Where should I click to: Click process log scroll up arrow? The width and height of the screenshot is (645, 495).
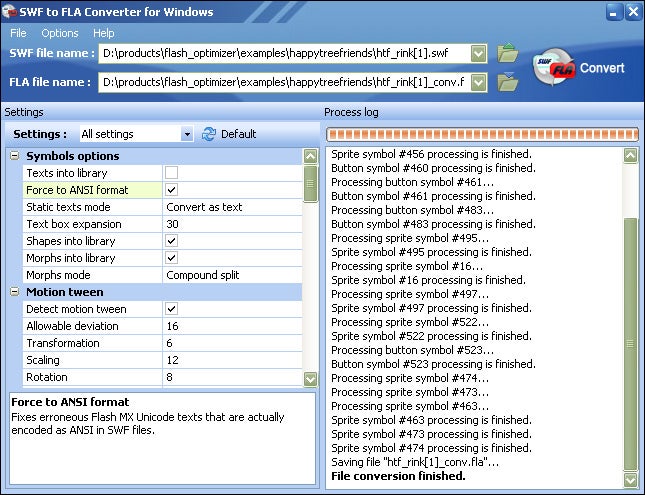coord(630,156)
